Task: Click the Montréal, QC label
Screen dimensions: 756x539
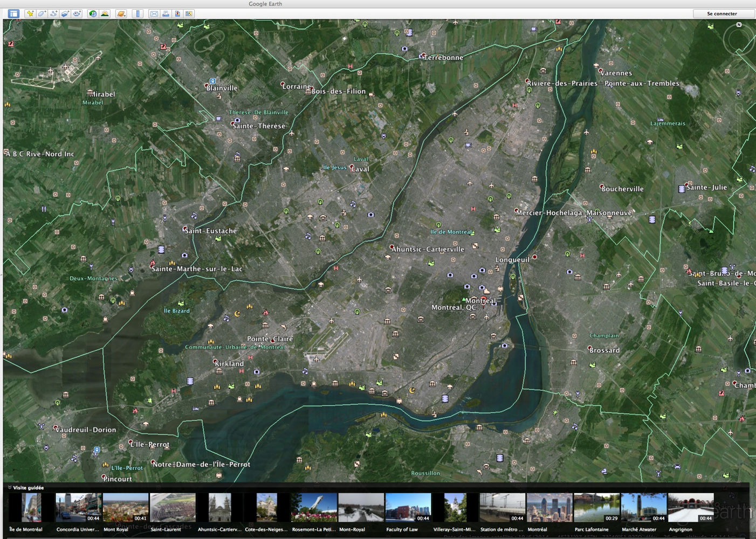Action: pos(454,307)
